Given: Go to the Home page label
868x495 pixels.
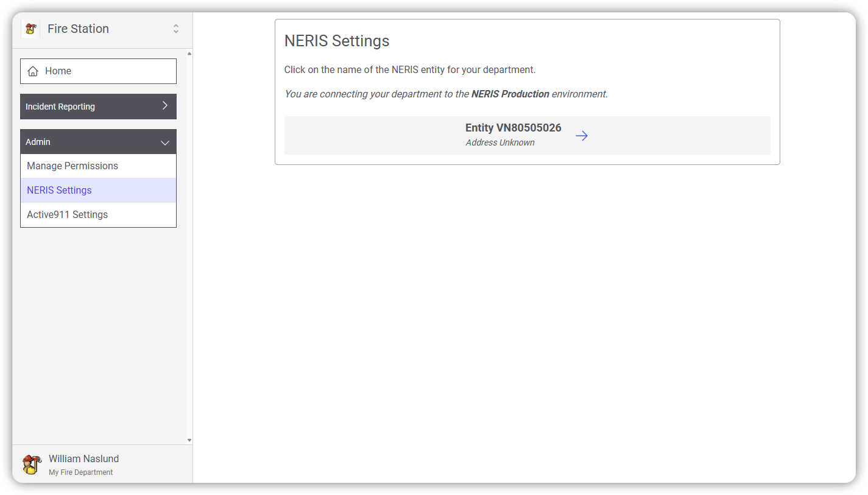Looking at the screenshot, I should (58, 71).
